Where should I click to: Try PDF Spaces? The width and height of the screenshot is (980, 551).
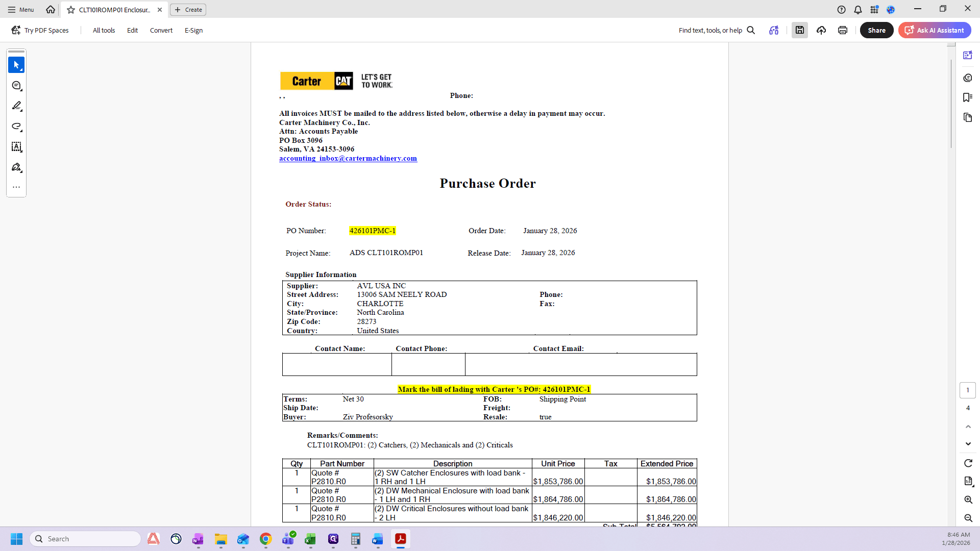click(40, 30)
